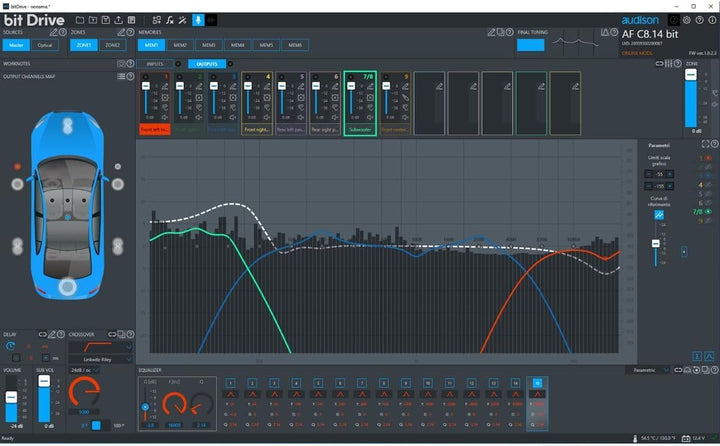Select the ZONE1 button
This screenshot has width=720, height=446.
(x=84, y=45)
